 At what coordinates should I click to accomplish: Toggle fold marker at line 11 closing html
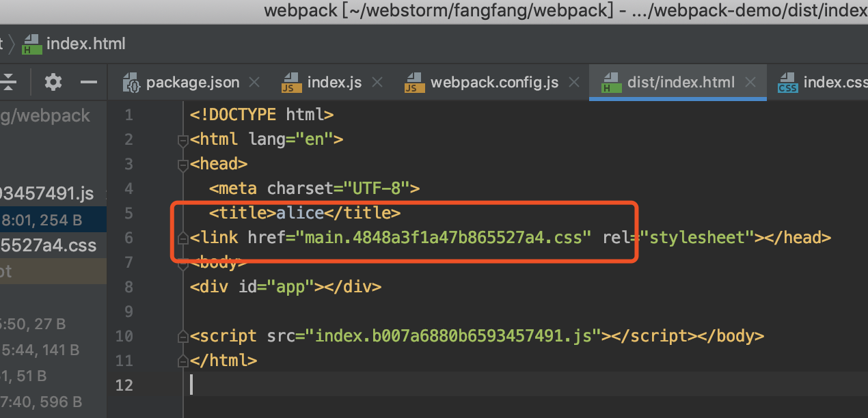point(182,360)
